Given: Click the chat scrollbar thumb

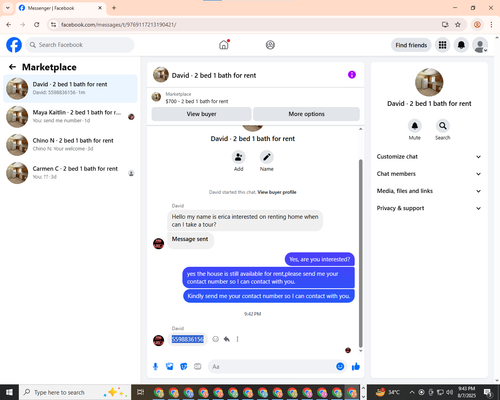Looking at the screenshot, I should coord(360,253).
